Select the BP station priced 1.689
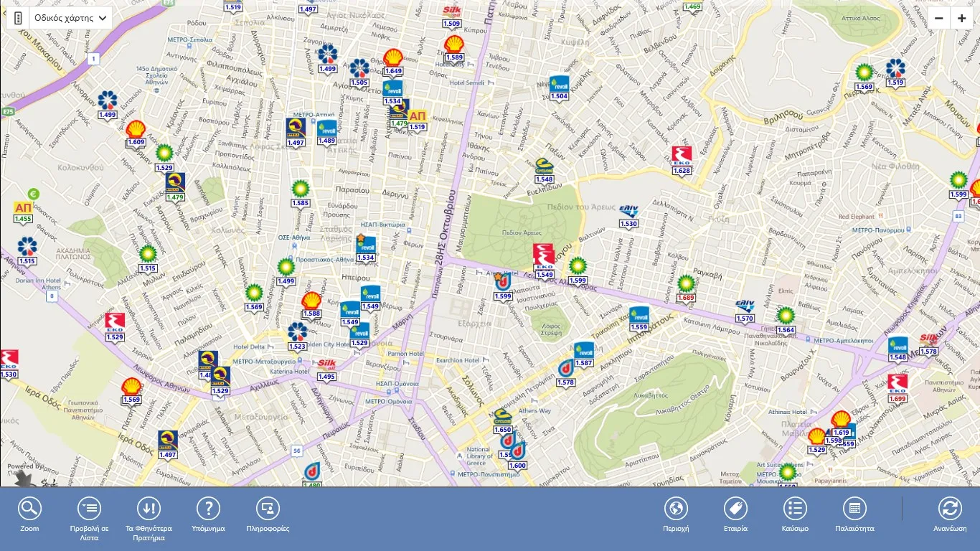The height and width of the screenshot is (551, 980). click(686, 288)
